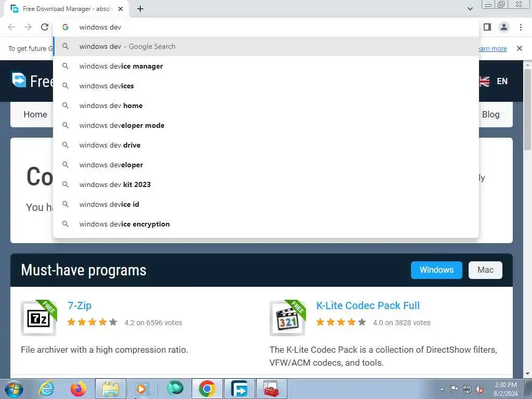Click the '4.2 on 6596 votes' text
532x399 pixels.
point(153,323)
